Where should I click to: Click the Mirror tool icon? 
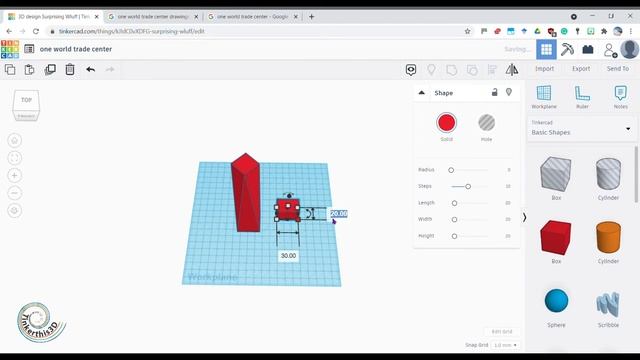point(512,70)
